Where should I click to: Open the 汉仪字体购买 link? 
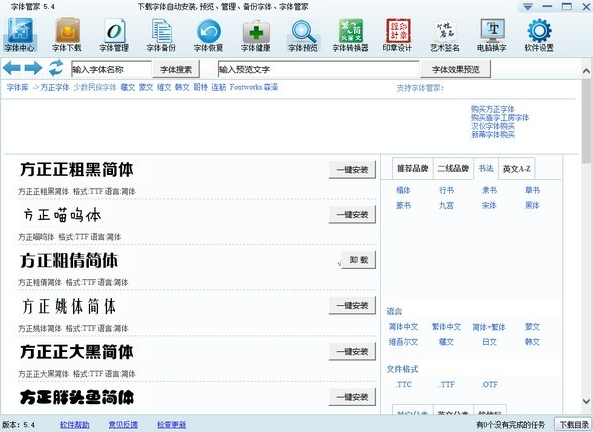[x=493, y=126]
